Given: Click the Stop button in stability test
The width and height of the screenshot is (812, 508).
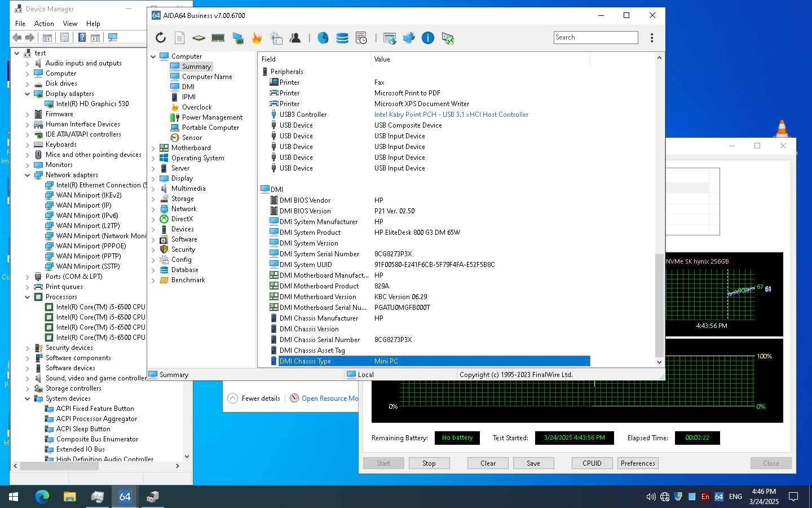Looking at the screenshot, I should (x=429, y=463).
